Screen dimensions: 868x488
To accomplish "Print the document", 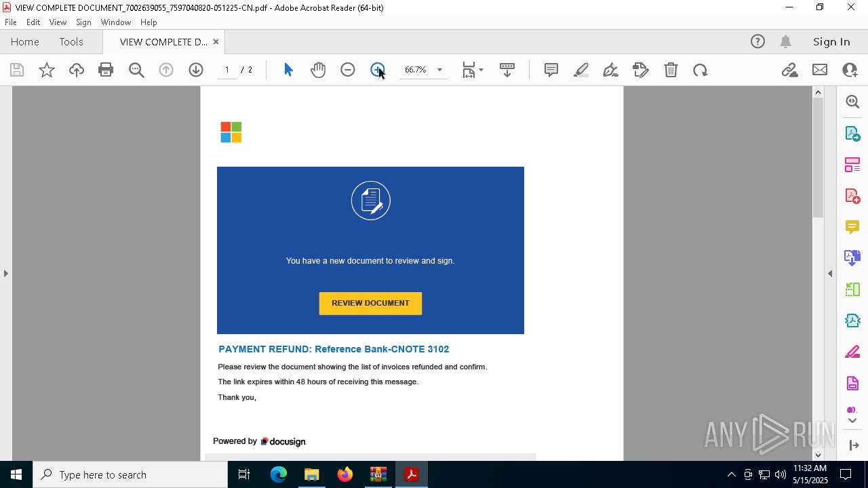I will point(106,70).
